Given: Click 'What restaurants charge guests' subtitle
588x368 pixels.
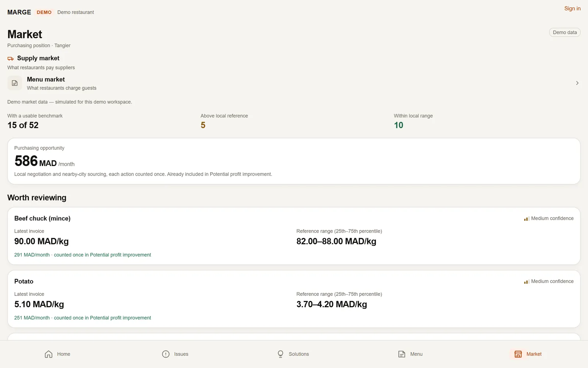Looking at the screenshot, I should pos(62,88).
